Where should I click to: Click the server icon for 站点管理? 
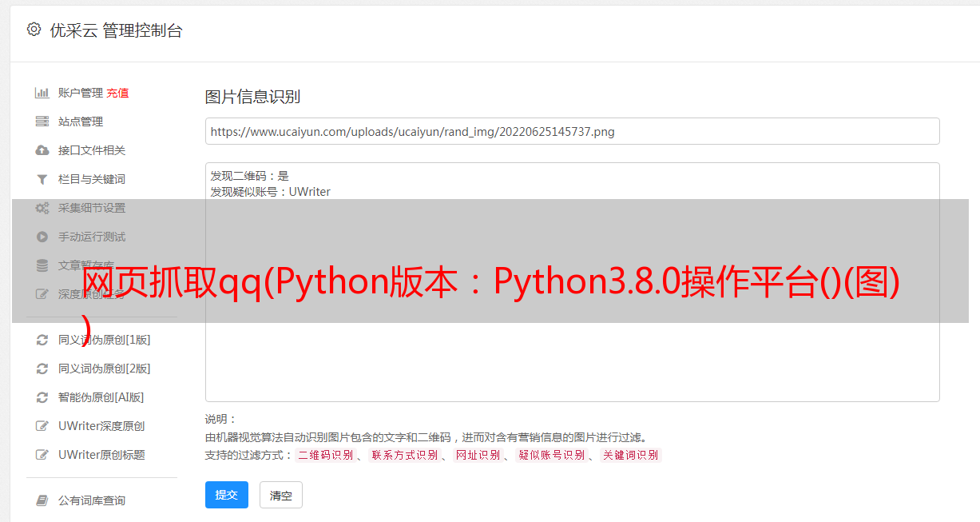point(42,122)
